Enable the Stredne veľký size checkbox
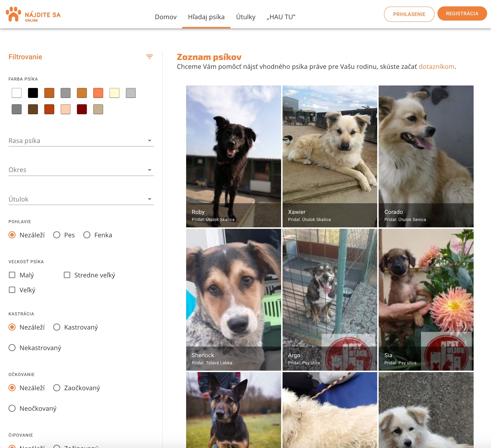The height and width of the screenshot is (448, 491). click(x=67, y=275)
